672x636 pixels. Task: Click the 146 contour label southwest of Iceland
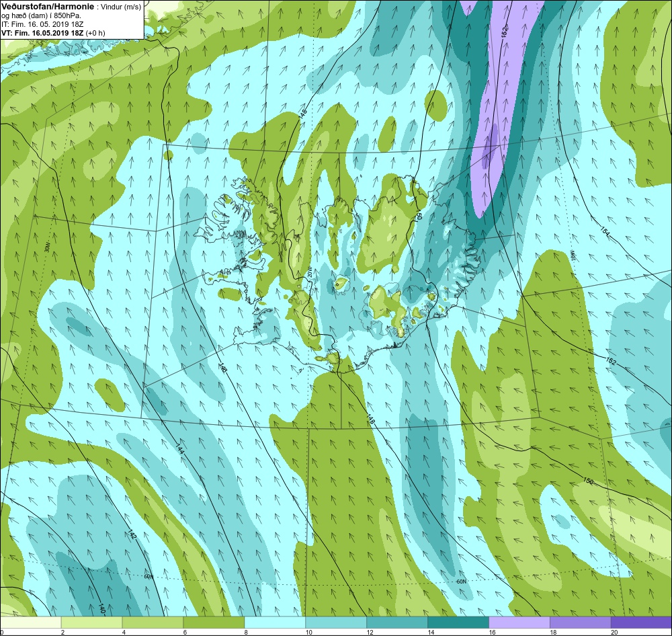[x=223, y=369]
